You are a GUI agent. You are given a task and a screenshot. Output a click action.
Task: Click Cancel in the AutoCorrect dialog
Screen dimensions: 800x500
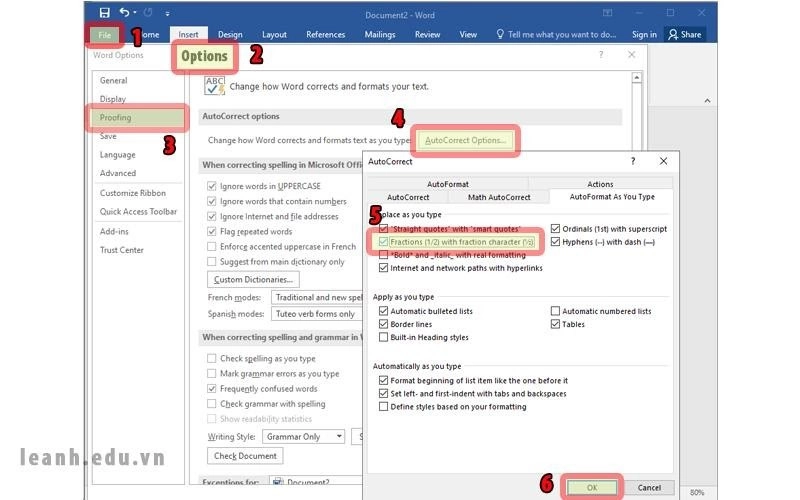[x=649, y=488]
